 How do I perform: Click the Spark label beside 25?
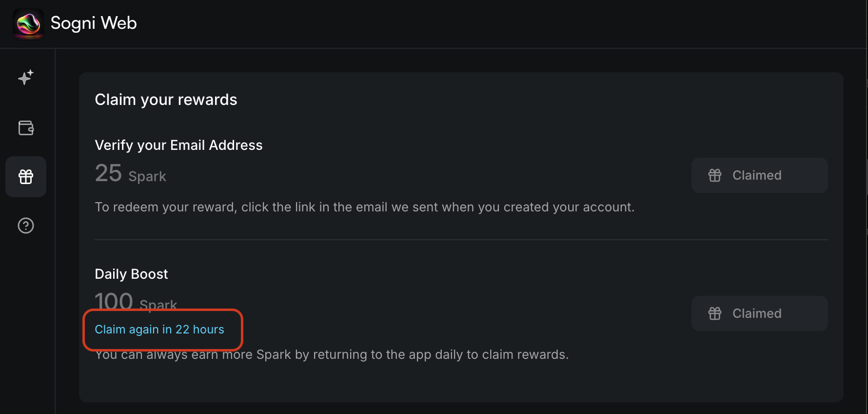click(147, 176)
